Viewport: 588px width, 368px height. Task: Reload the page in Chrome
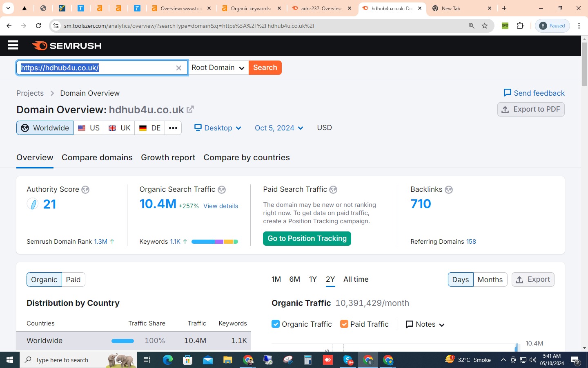point(38,26)
